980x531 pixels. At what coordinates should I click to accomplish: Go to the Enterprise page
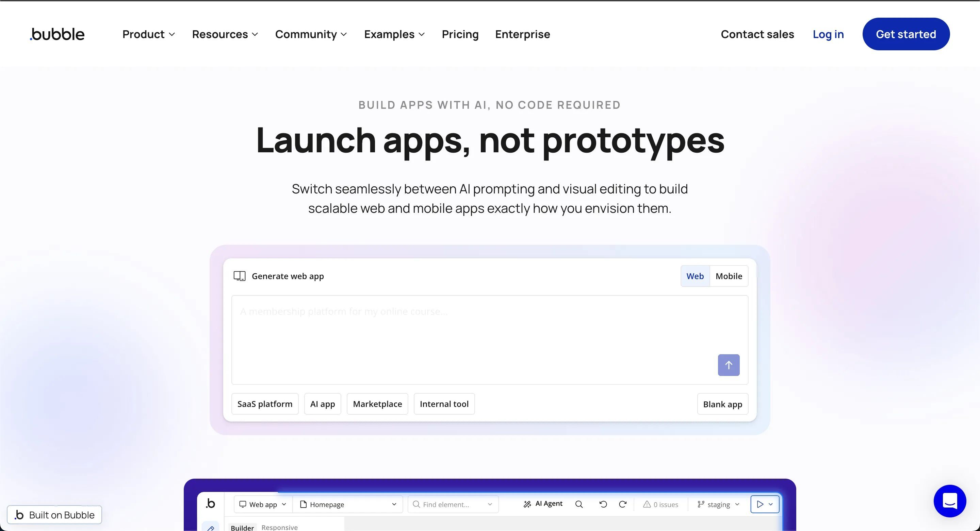[x=522, y=34]
